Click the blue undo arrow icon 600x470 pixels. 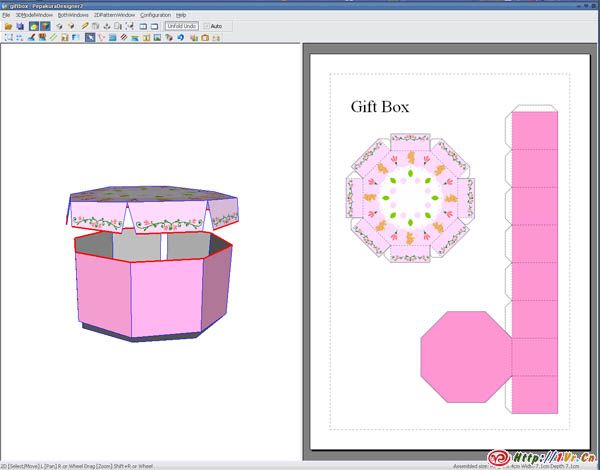(180, 38)
